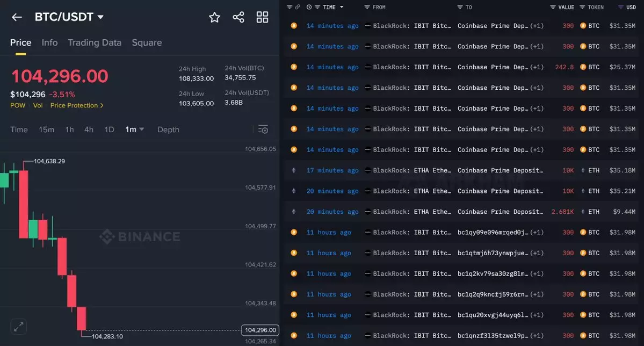This screenshot has height=346, width=644.
Task: Click the link icon in table header
Action: 298,7
